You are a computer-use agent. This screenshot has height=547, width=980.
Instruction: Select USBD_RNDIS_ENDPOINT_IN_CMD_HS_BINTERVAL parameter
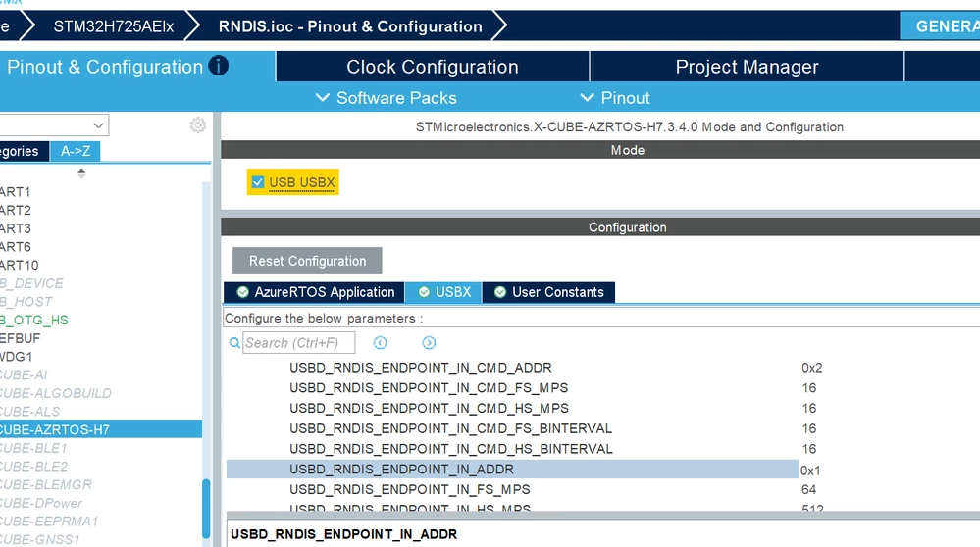(451, 449)
